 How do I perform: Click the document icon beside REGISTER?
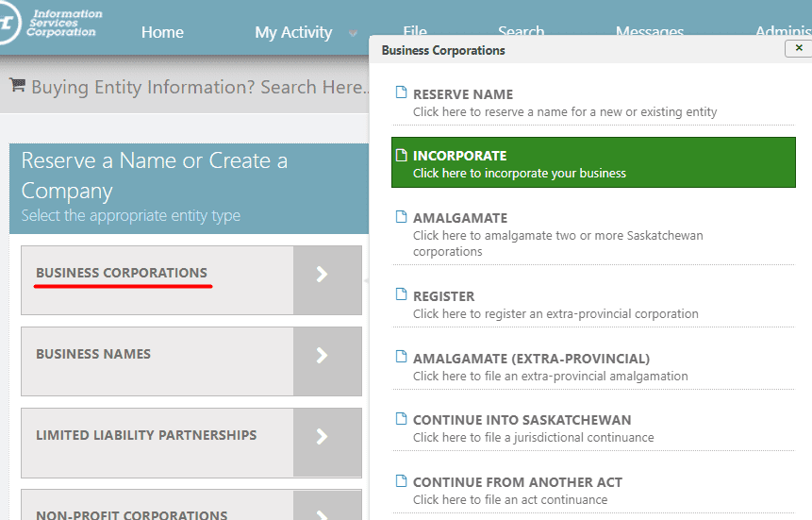[x=402, y=294]
